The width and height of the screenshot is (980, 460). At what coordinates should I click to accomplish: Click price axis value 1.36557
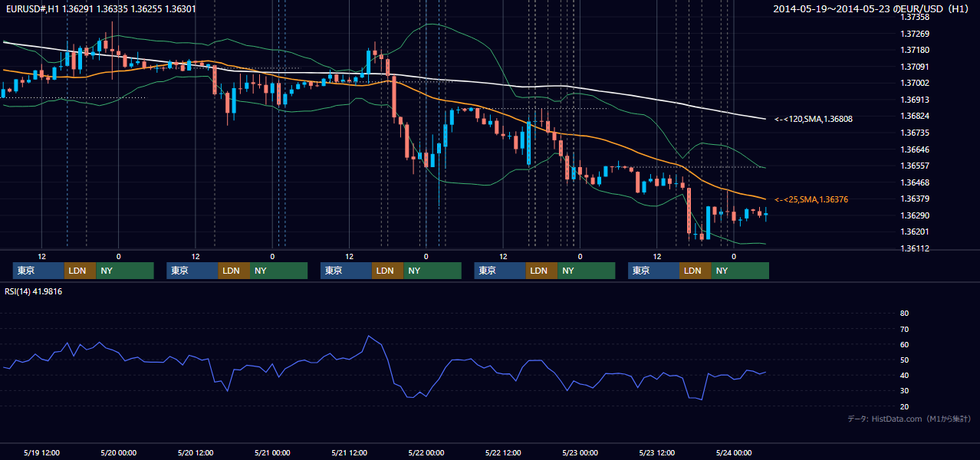pyautogui.click(x=915, y=166)
